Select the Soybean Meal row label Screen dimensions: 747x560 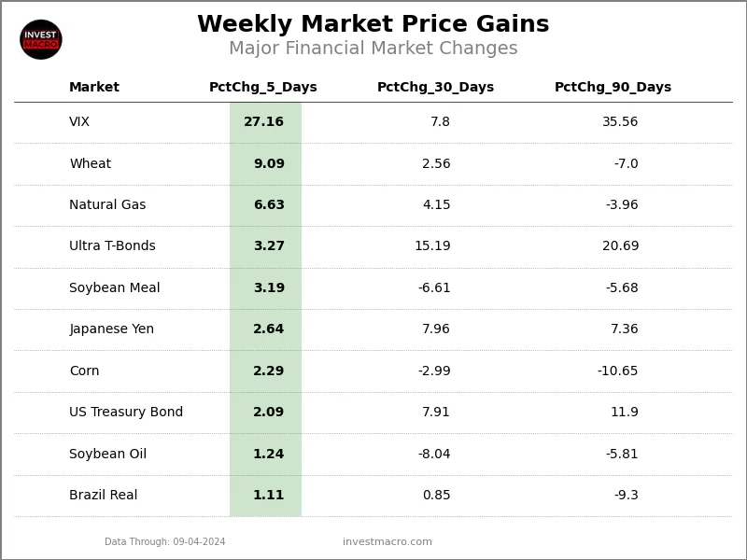115,288
